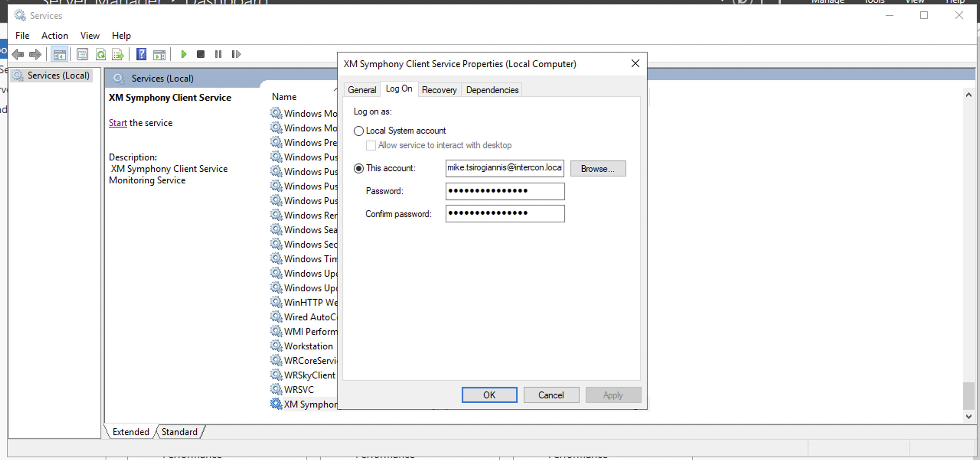Toggle Show/Hide Console Tree icon
This screenshot has height=460, width=980.
point(59,54)
